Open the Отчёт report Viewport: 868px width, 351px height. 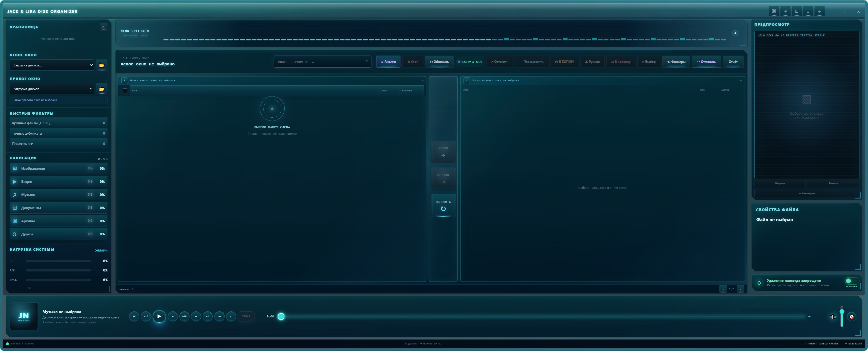[733, 62]
